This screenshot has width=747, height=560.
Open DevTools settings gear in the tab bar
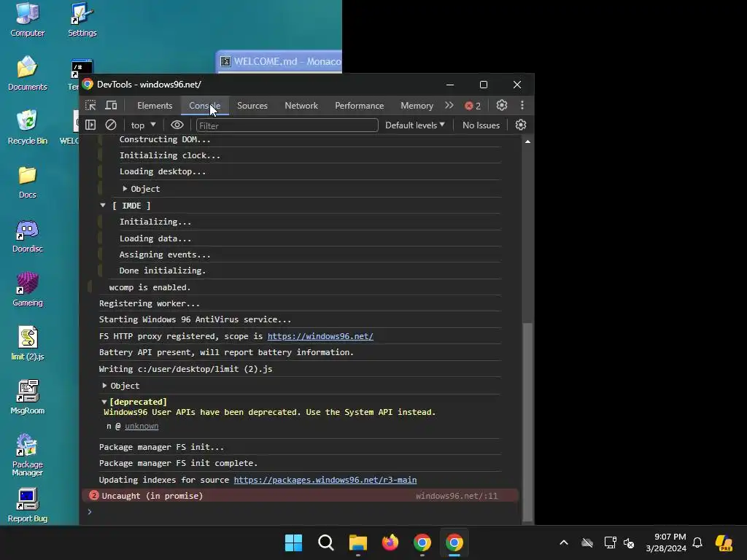coord(502,105)
